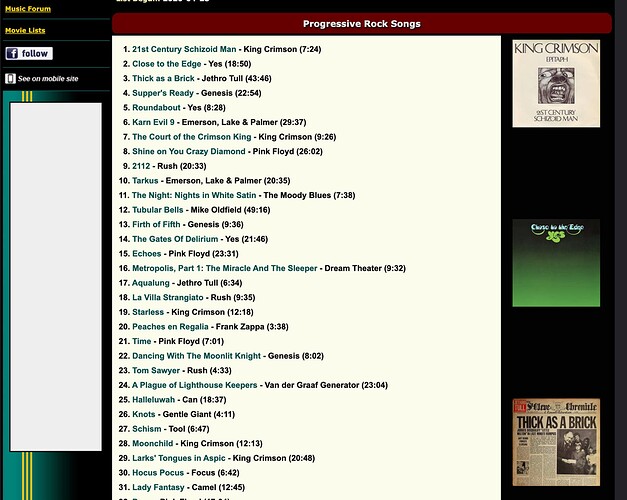Viewport: 627px width, 500px height.
Task: Open Metropolis, Part 1 song link
Action: [224, 268]
